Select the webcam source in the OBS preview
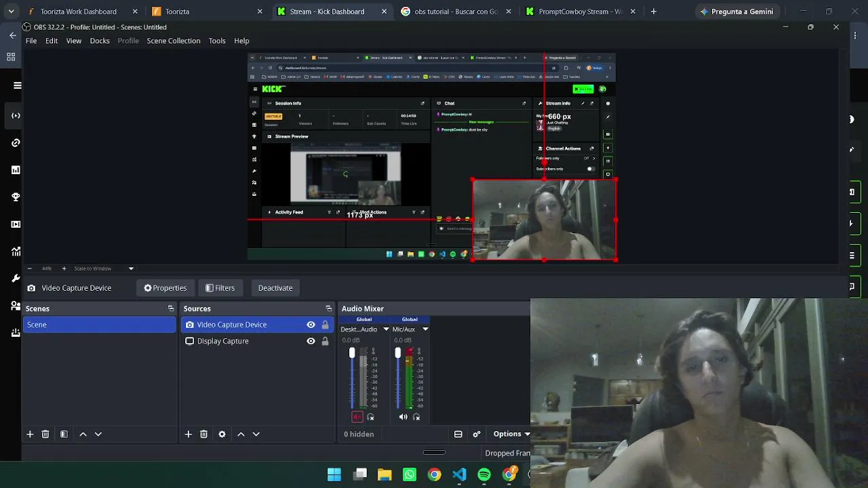Image resolution: width=868 pixels, height=488 pixels. [545, 220]
